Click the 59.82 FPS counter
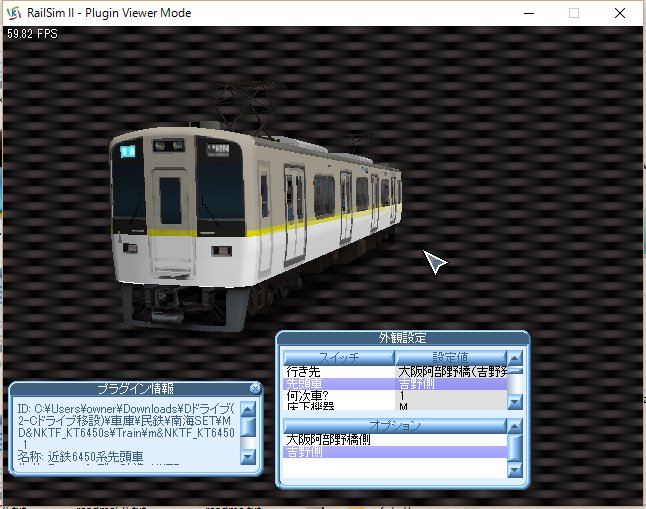Screen dimensions: 646x509 (x=32, y=34)
